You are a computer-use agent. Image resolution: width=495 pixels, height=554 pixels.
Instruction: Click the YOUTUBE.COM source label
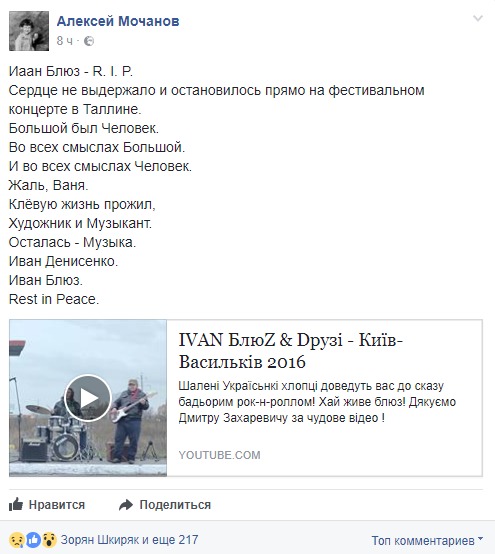click(219, 455)
